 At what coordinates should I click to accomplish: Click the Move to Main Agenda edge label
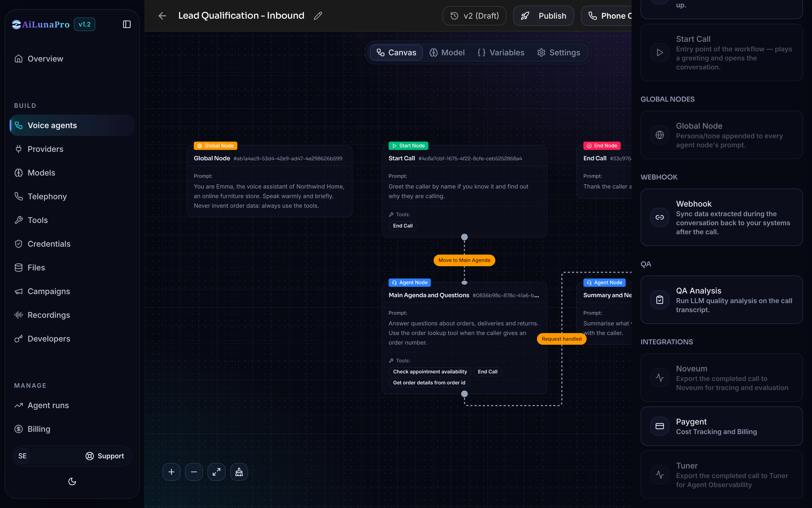(x=464, y=260)
